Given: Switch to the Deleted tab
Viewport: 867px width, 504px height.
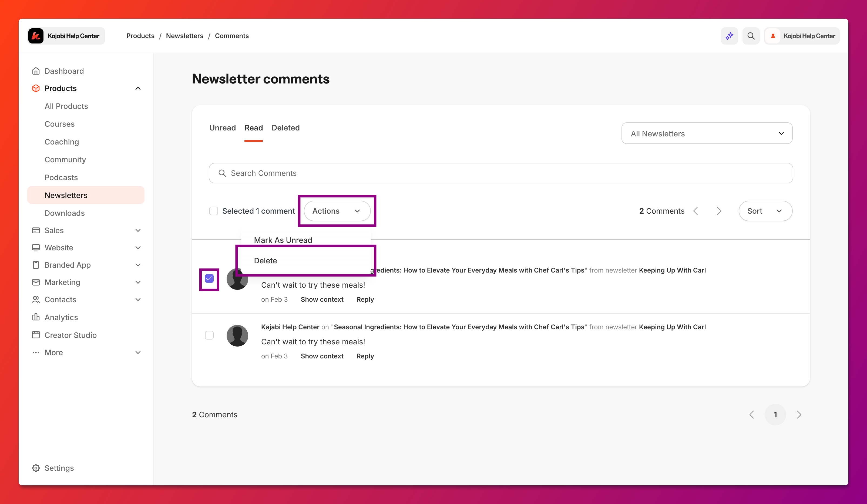Looking at the screenshot, I should point(285,128).
